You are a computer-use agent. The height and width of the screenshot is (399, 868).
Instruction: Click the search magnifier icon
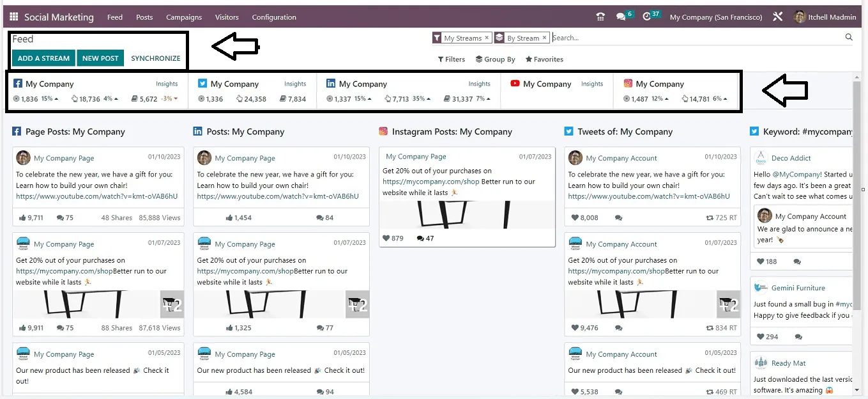(x=849, y=37)
